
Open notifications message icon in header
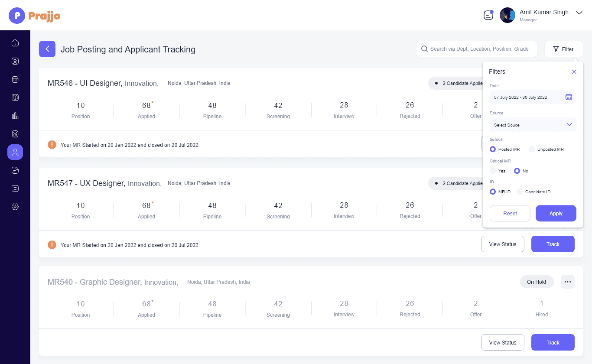tap(488, 15)
